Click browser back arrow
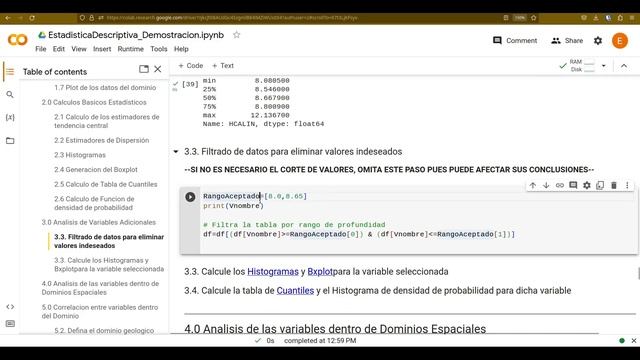The image size is (640, 360). [x=8, y=18]
